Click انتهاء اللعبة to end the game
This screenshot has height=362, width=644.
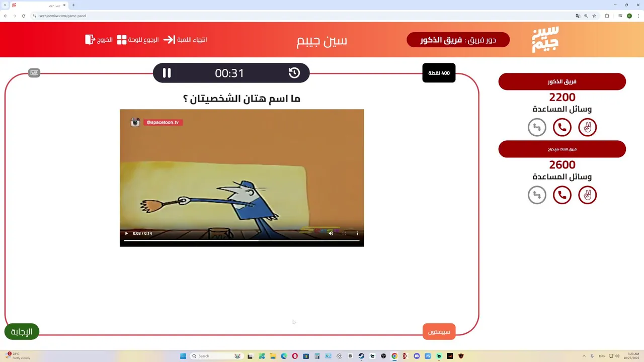coord(185,40)
